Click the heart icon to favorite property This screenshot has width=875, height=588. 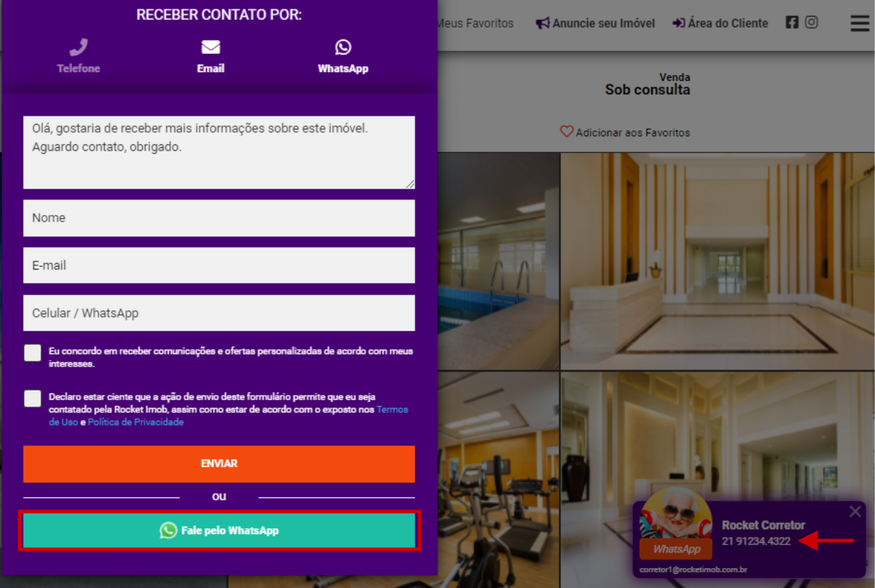click(566, 132)
